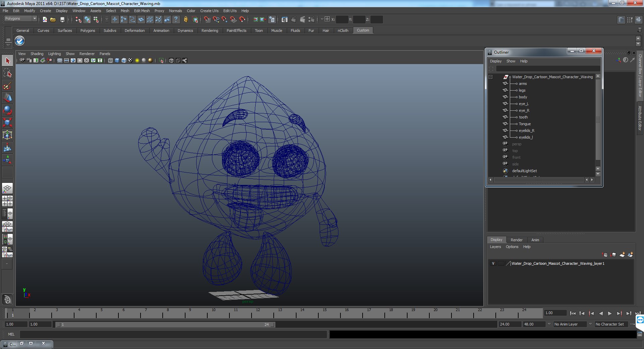The width and height of the screenshot is (644, 349).
Task: Click the Open Scene folder icon
Action: 53,20
